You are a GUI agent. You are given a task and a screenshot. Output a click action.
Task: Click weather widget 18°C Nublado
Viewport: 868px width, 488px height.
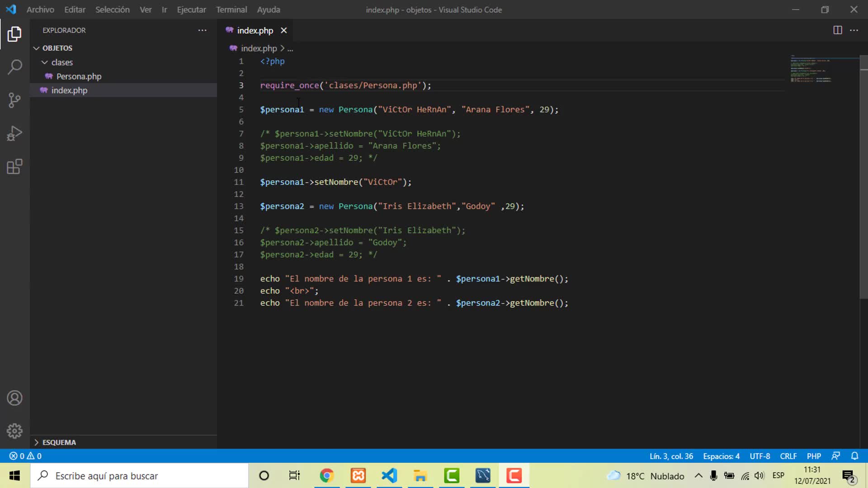pyautogui.click(x=646, y=476)
